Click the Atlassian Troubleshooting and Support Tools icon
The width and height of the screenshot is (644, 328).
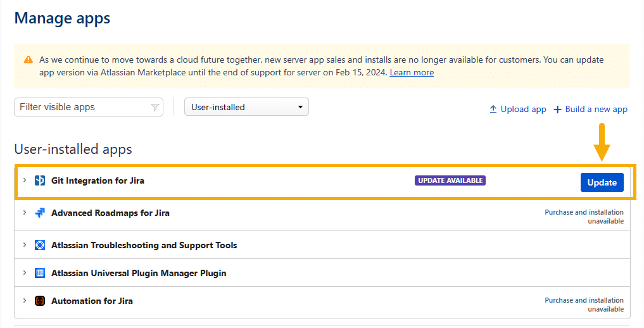(x=40, y=245)
